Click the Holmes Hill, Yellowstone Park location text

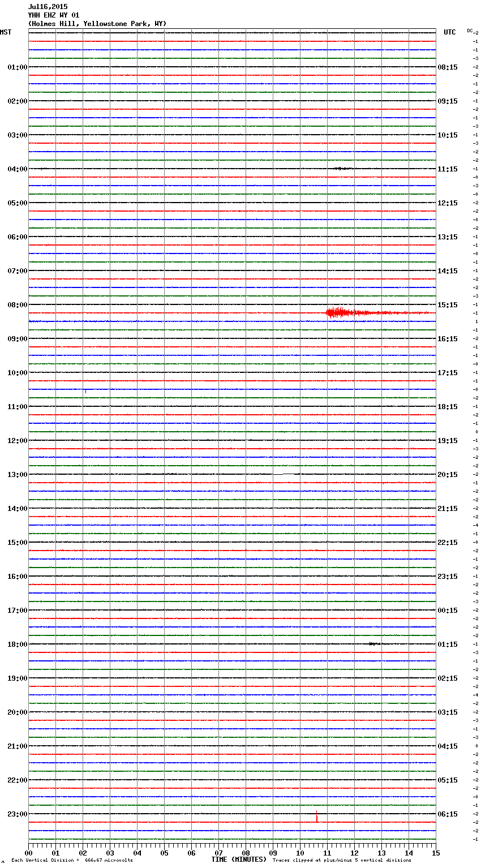pyautogui.click(x=97, y=24)
